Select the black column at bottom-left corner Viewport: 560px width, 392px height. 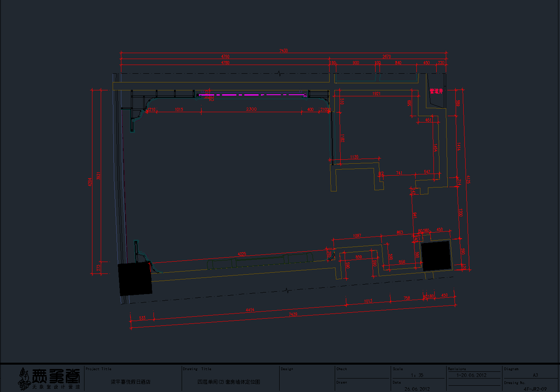[x=135, y=279]
